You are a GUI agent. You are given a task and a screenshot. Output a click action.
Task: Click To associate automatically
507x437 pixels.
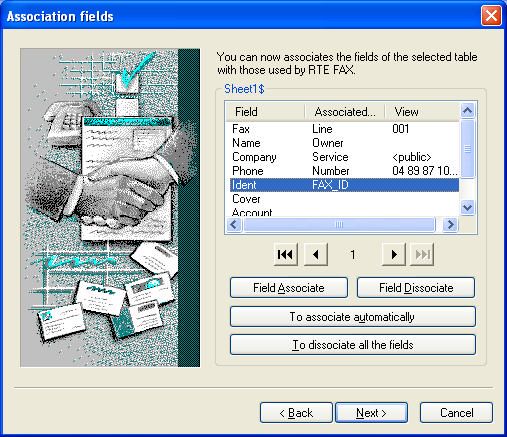(353, 316)
